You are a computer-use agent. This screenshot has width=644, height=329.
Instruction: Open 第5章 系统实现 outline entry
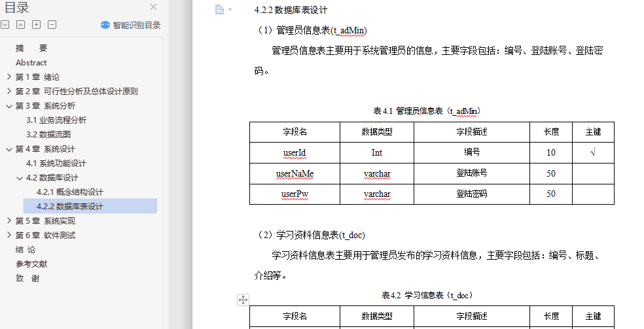pyautogui.click(x=46, y=220)
